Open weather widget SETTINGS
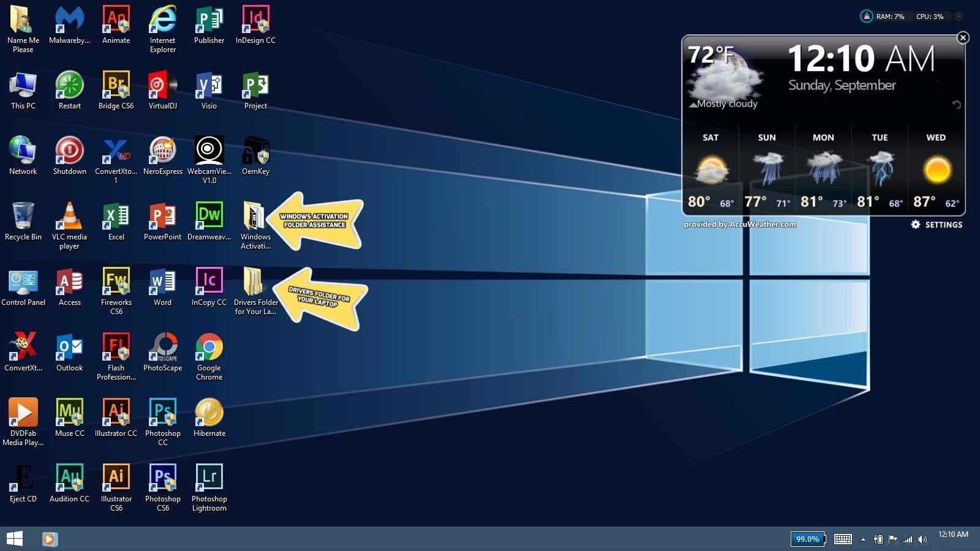 (937, 225)
